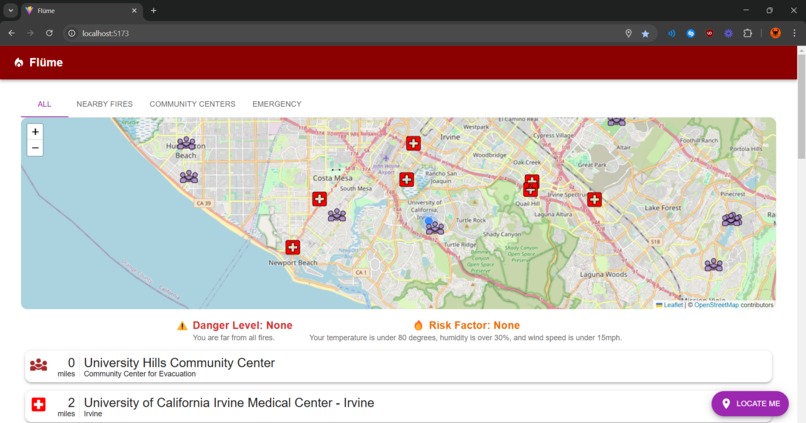The width and height of the screenshot is (806, 423).
Task: Click the hospital marker at Newport Beach
Action: 292,247
